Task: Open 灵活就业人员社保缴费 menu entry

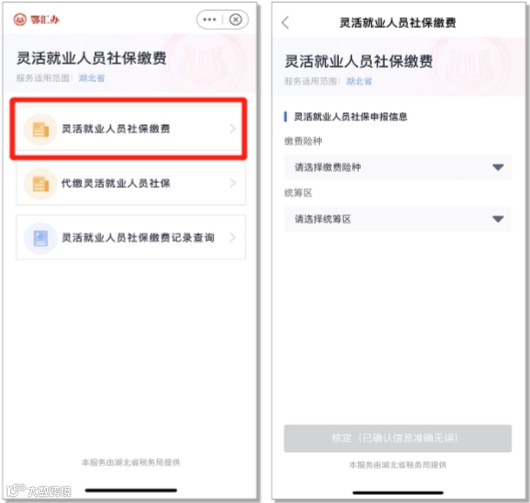Action: tap(130, 129)
